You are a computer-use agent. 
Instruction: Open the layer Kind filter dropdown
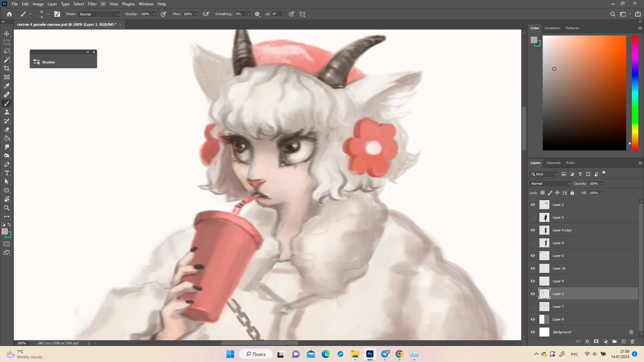click(x=544, y=174)
